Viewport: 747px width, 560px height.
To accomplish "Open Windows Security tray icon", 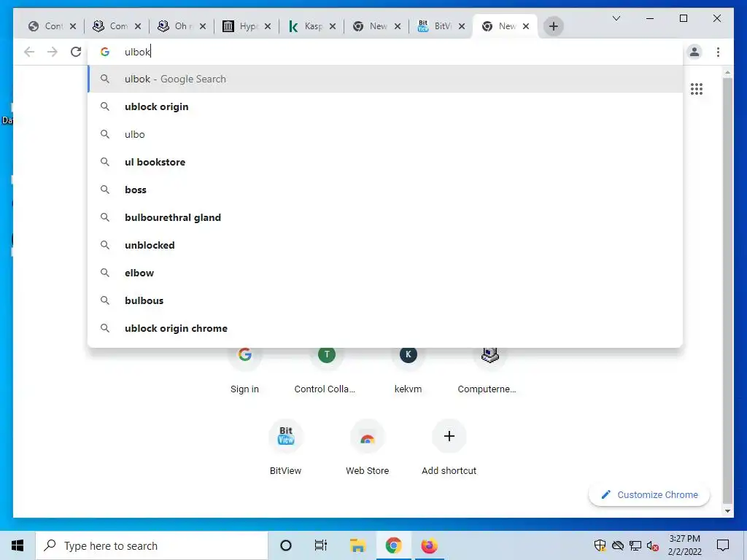I will [x=600, y=545].
